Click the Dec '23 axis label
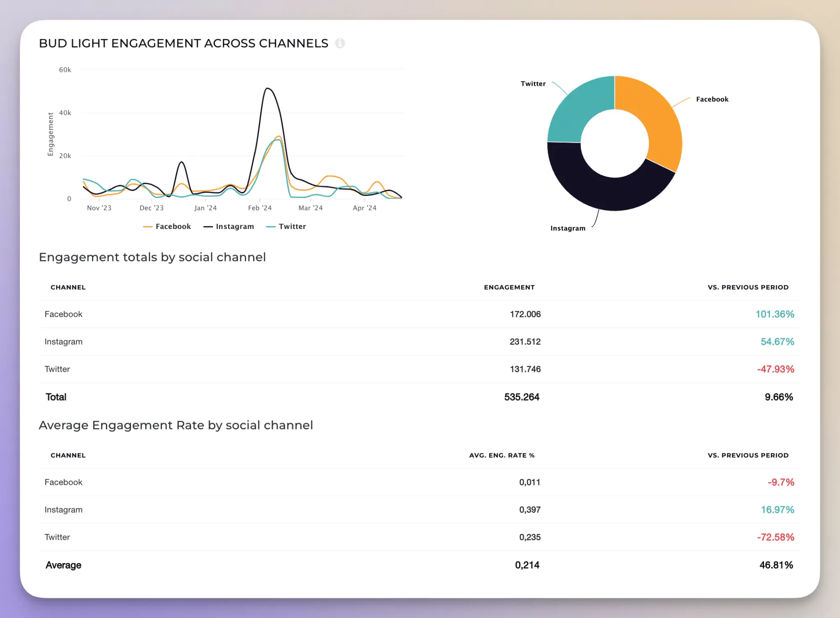Screen dimensions: 840x618 coord(152,208)
